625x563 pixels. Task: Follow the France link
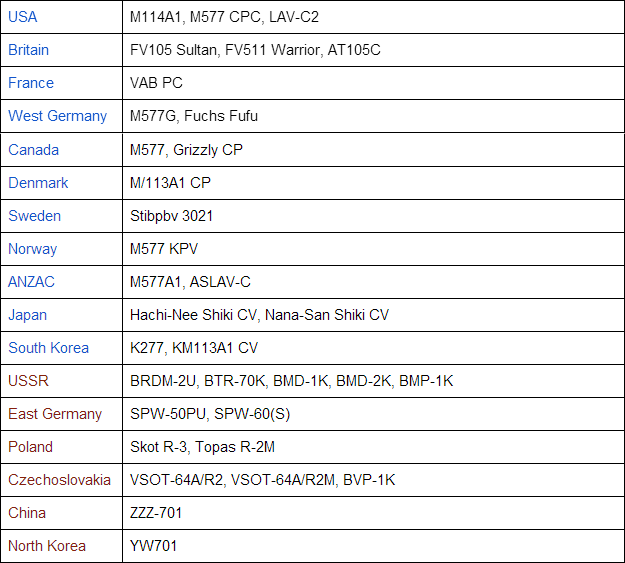[x=31, y=83]
